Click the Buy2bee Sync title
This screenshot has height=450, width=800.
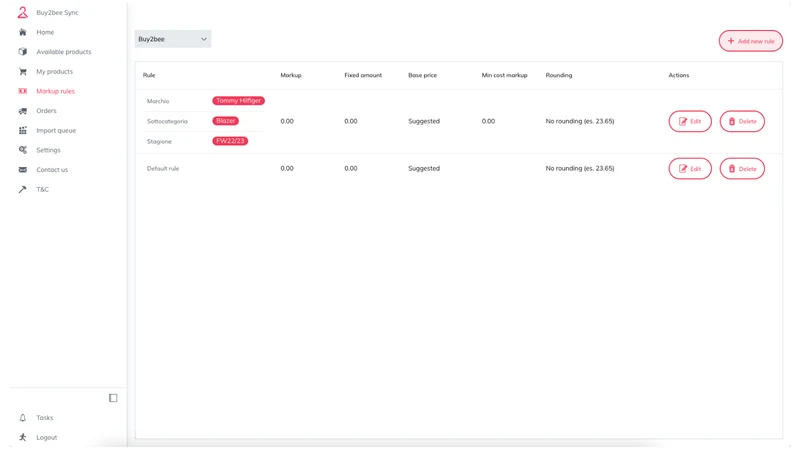(57, 12)
